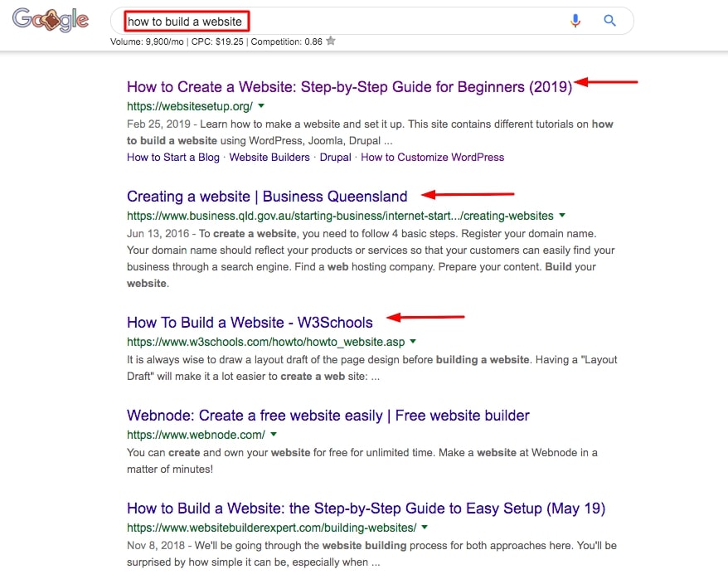Click the 'Volume: 9,900/mo' stat text
This screenshot has width=728, height=584.
tap(147, 41)
